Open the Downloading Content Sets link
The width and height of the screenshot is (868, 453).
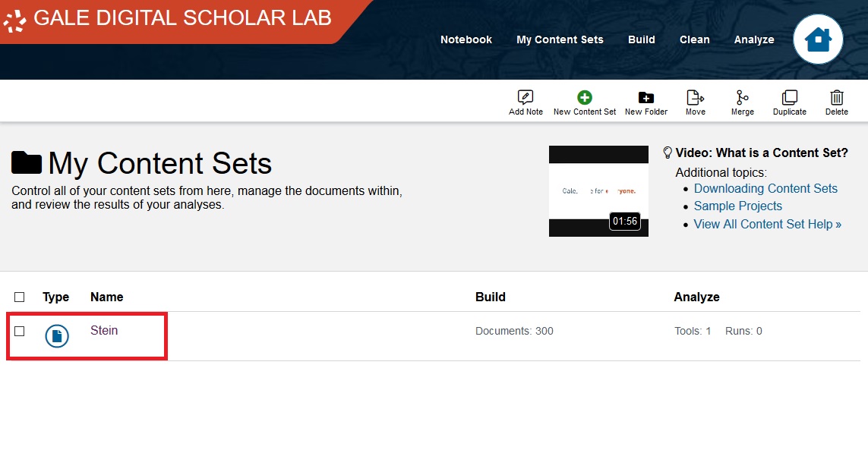(765, 188)
